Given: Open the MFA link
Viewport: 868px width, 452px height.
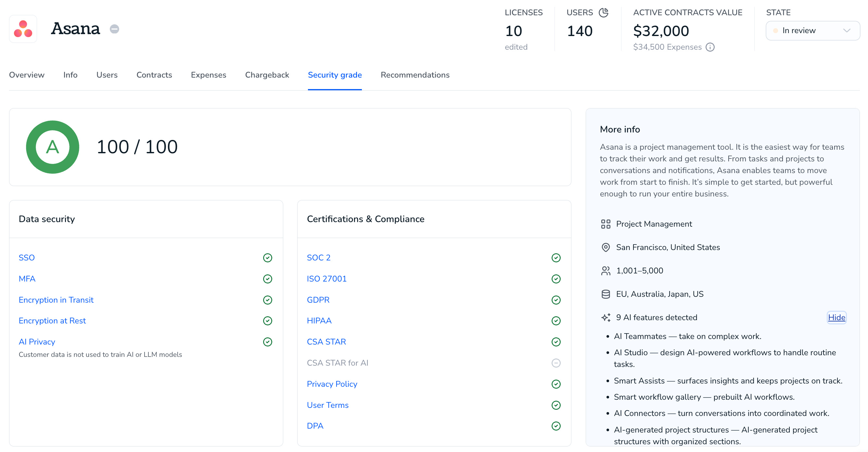Looking at the screenshot, I should (27, 279).
